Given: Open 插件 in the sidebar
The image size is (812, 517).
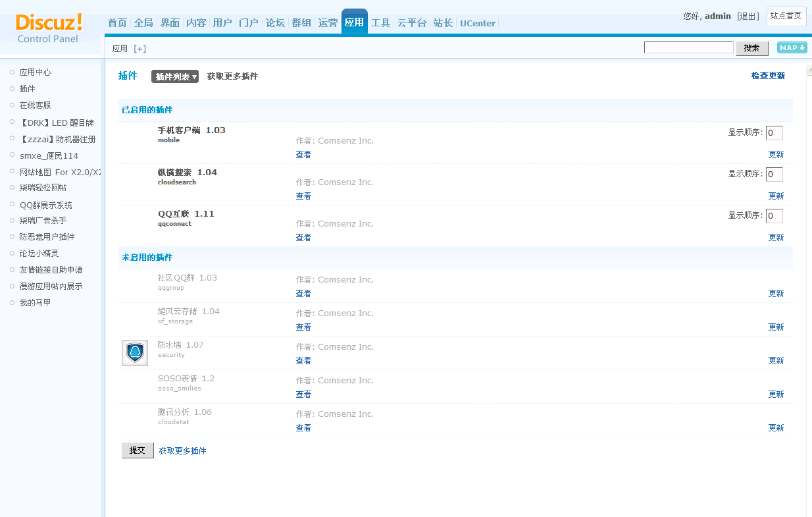Looking at the screenshot, I should coord(27,89).
